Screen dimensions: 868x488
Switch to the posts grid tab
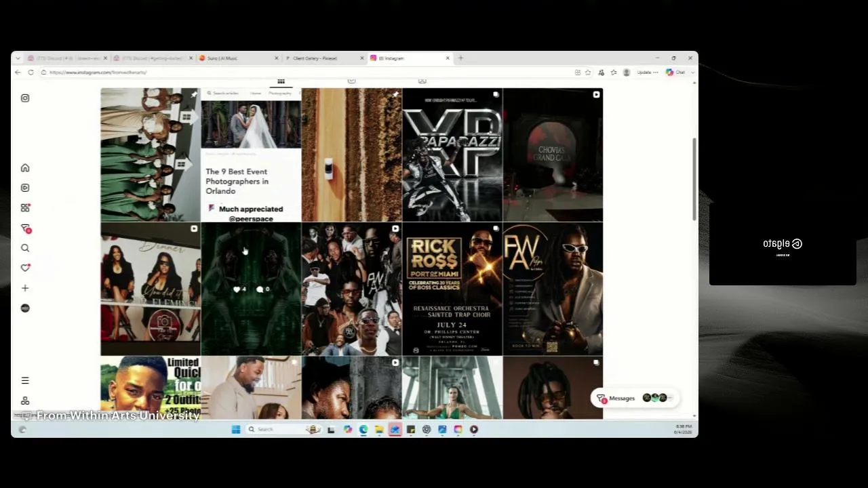[x=281, y=82]
